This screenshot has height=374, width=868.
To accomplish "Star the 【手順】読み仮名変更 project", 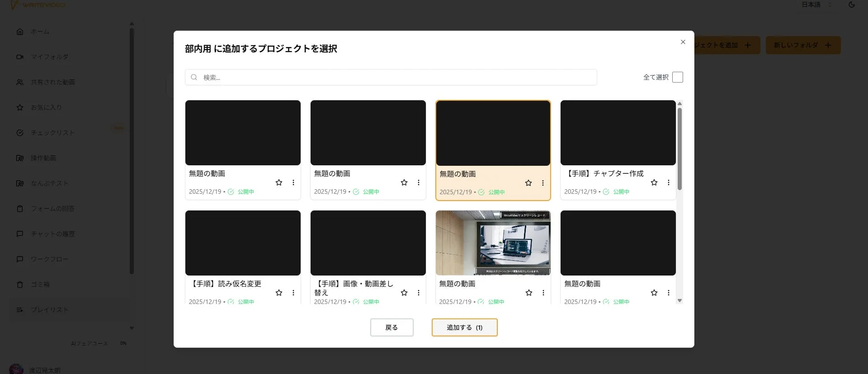I will [279, 293].
